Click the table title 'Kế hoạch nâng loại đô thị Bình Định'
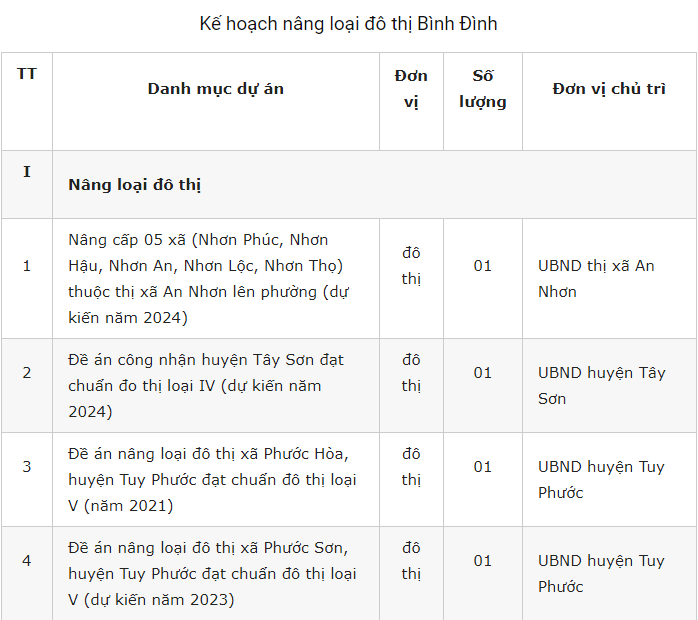Viewport: 698px width, 620px height. (348, 24)
